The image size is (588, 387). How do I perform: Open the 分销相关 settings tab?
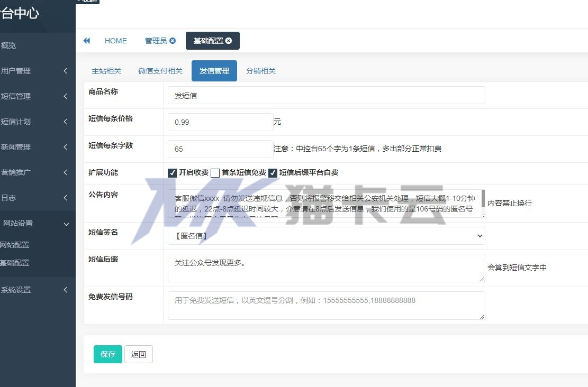pos(261,71)
